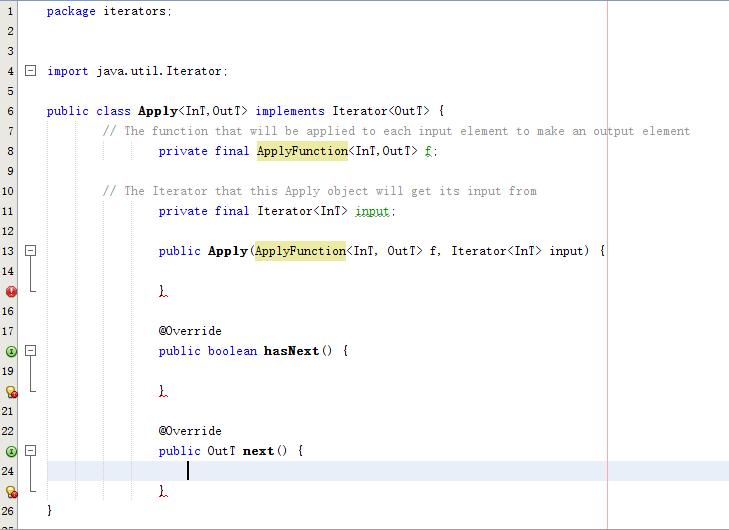This screenshot has width=729, height=530.
Task: Collapse the next() method fold
Action: click(30, 451)
